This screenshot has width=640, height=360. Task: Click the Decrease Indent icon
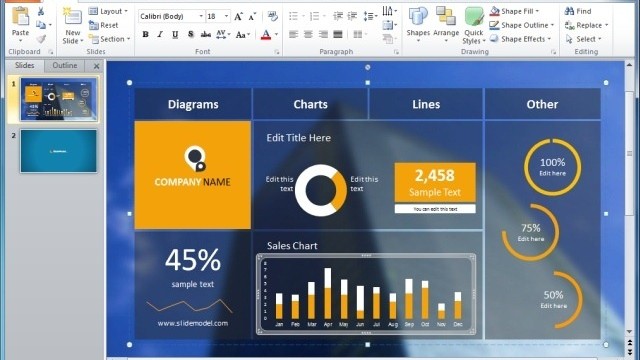pos(338,16)
